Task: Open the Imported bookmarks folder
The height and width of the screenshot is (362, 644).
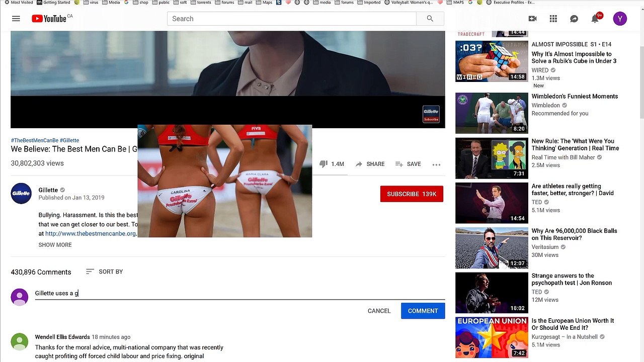Action: (368, 3)
